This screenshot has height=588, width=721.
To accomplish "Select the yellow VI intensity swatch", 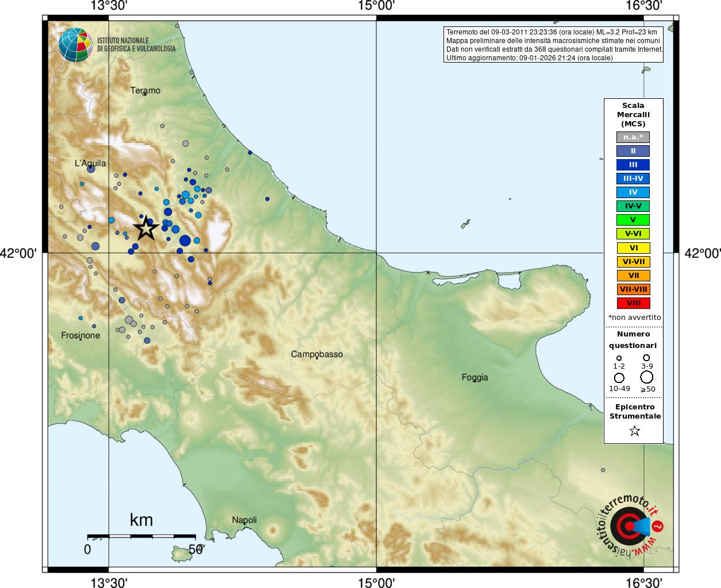I will [633, 248].
